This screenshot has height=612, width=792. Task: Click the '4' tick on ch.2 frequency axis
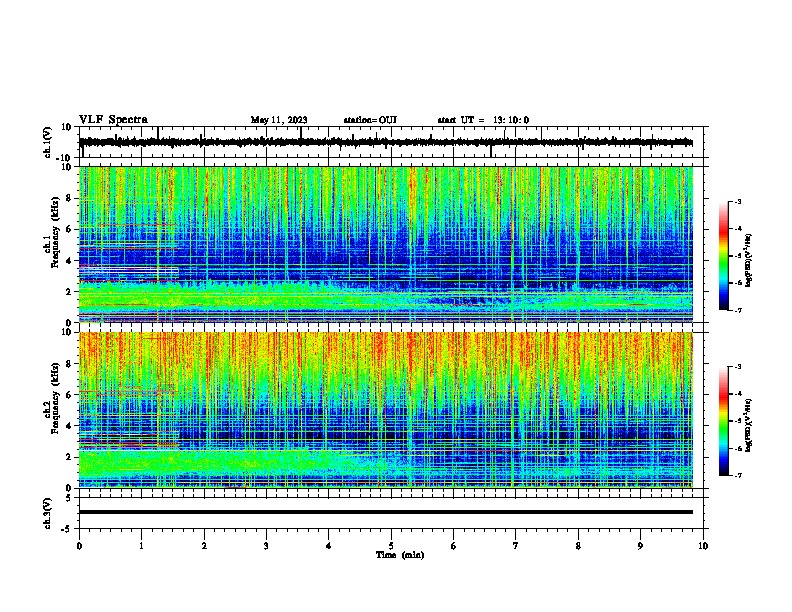point(69,426)
